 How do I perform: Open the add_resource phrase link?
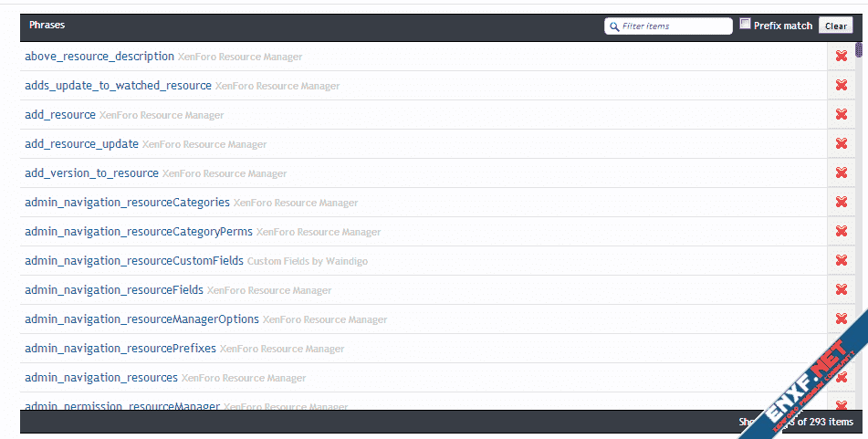point(60,115)
